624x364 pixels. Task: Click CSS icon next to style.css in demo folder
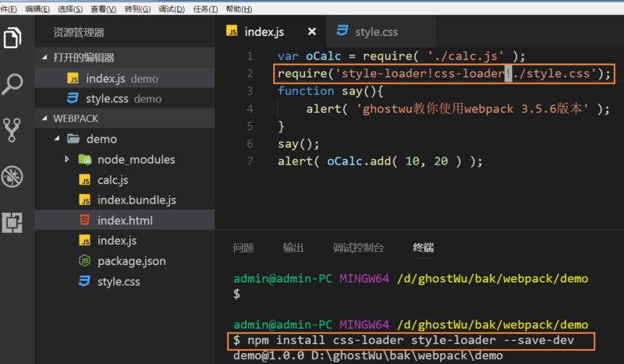point(84,281)
